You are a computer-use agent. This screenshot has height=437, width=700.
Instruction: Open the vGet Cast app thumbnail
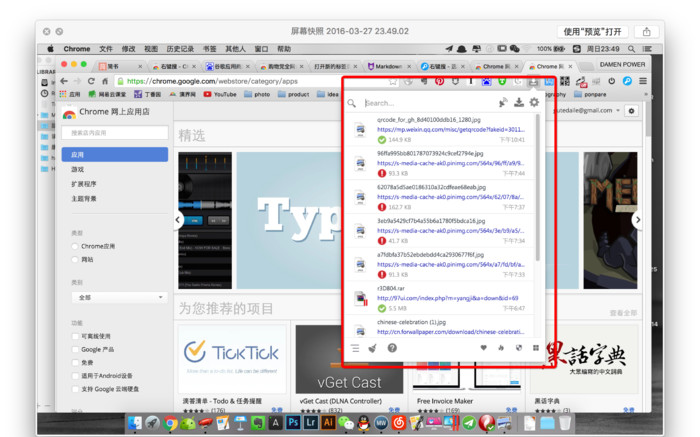[350, 358]
